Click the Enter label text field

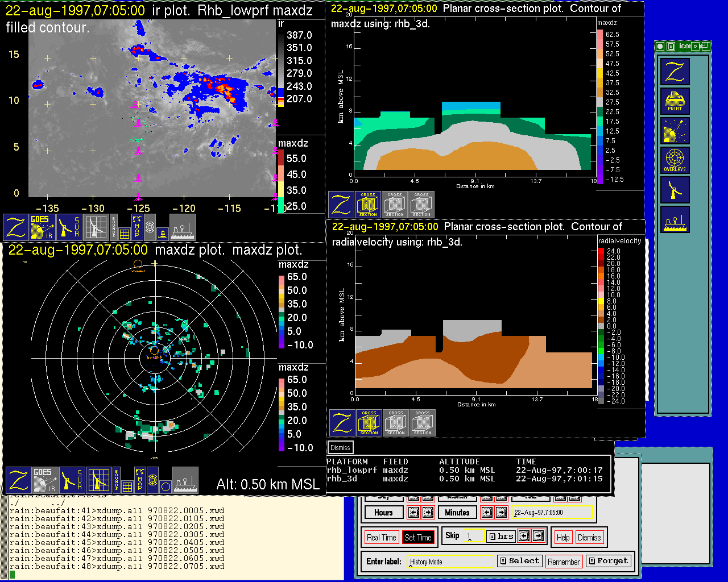point(451,562)
